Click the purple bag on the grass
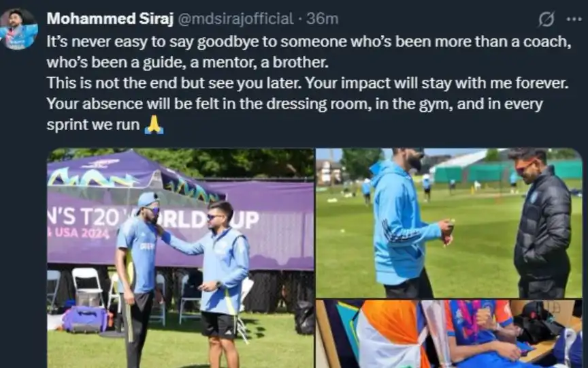Image resolution: width=588 pixels, height=368 pixels. click(86, 320)
